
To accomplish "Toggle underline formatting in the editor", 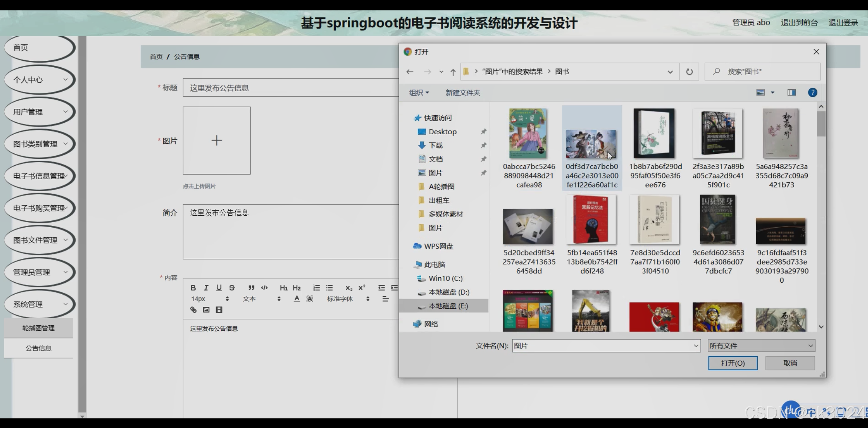I will 219,288.
